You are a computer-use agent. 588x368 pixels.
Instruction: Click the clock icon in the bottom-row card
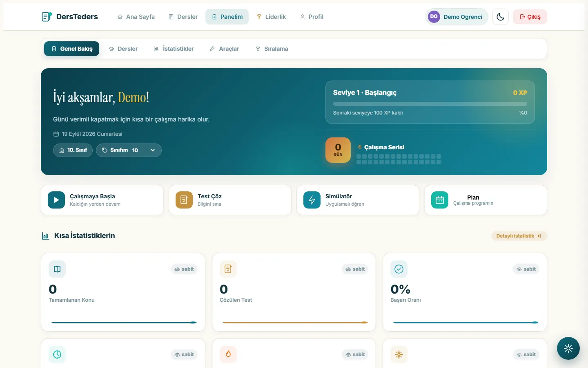pos(57,355)
